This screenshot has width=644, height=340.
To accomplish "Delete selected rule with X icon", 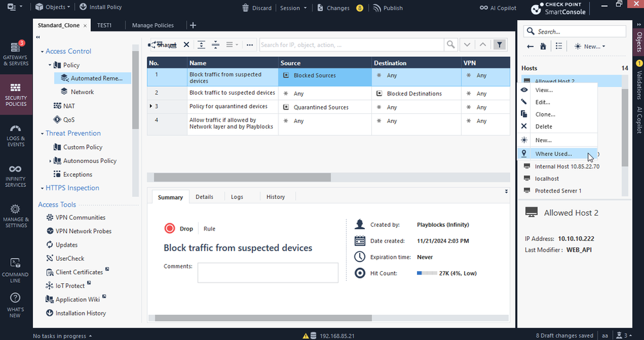I will pyautogui.click(x=186, y=44).
